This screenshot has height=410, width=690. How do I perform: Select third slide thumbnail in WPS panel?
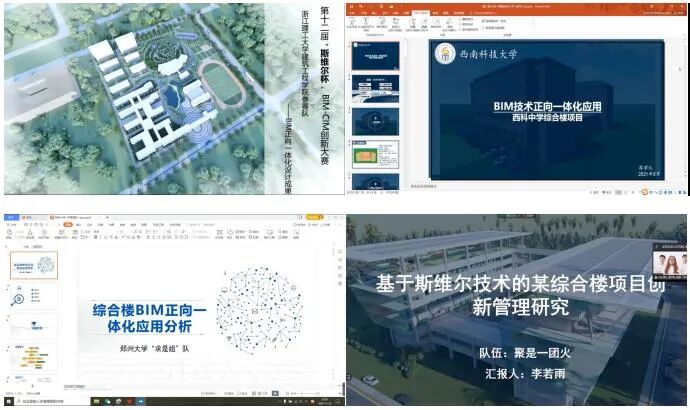34,326
